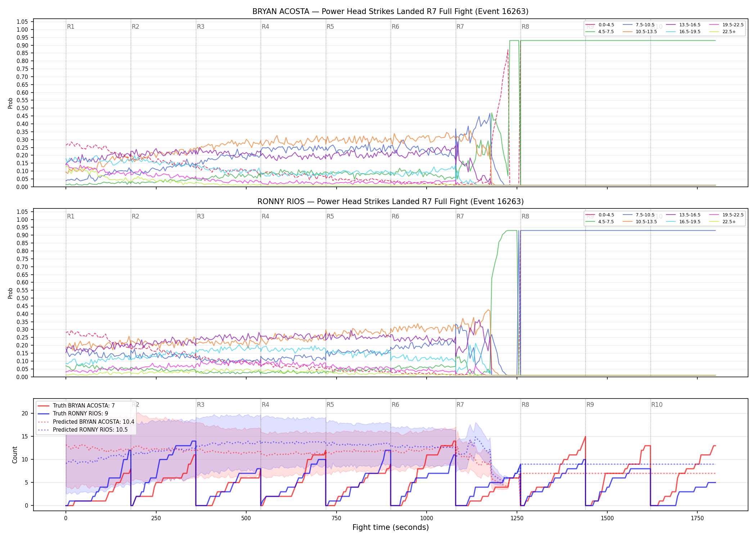Click the 1000 tick label on the x-axis
Screen dimensions: 756x540
click(x=427, y=518)
